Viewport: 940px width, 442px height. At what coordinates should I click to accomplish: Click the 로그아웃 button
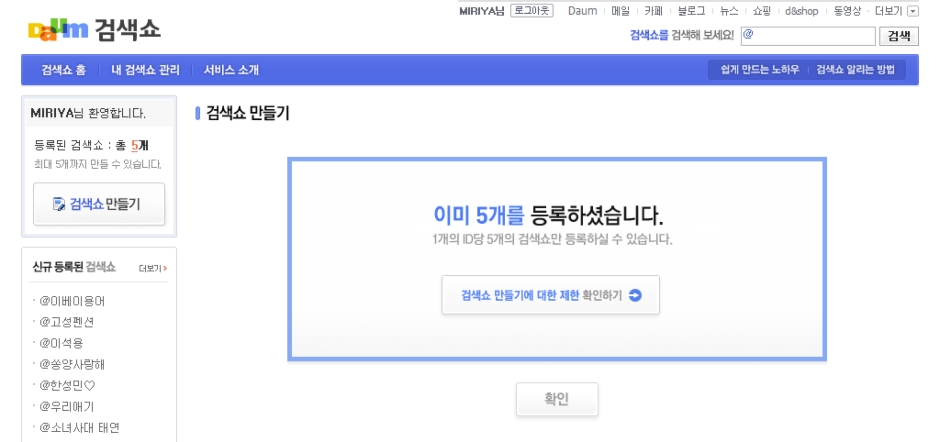531,11
